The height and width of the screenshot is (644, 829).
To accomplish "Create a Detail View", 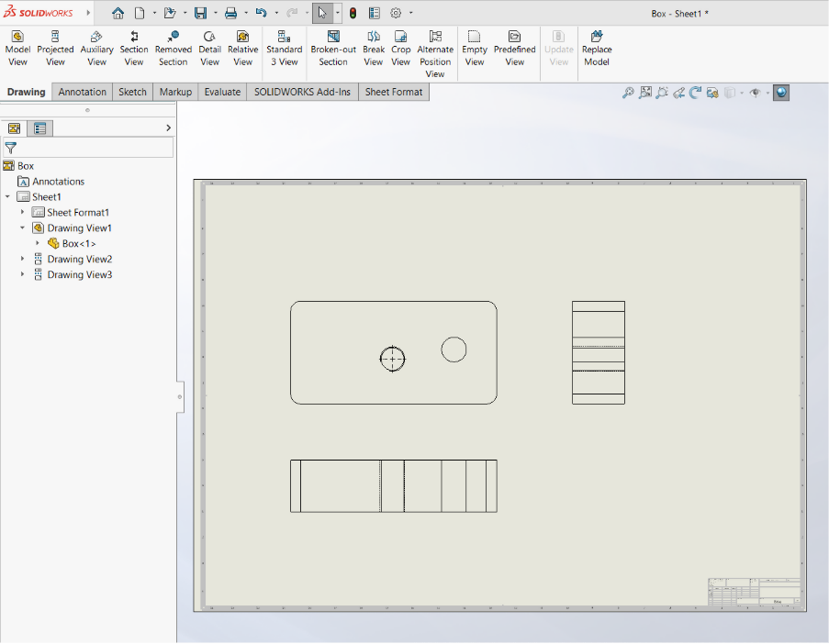I will [x=209, y=49].
